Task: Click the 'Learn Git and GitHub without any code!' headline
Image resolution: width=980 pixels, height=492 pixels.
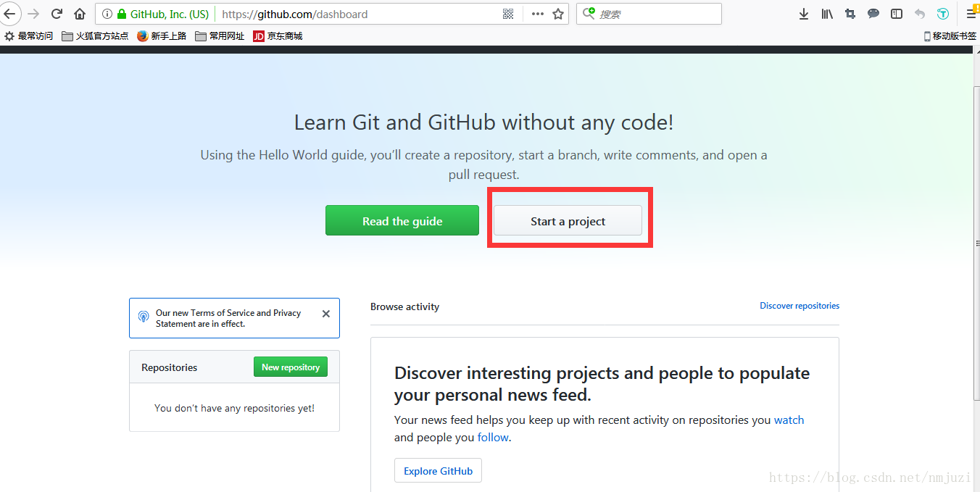Action: [x=483, y=122]
